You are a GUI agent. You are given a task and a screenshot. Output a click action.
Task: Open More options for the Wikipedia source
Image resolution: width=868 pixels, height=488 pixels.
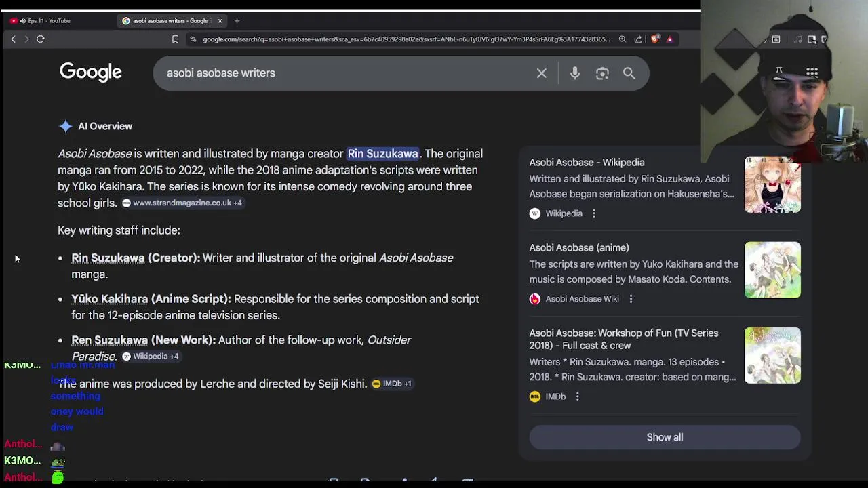click(x=594, y=213)
